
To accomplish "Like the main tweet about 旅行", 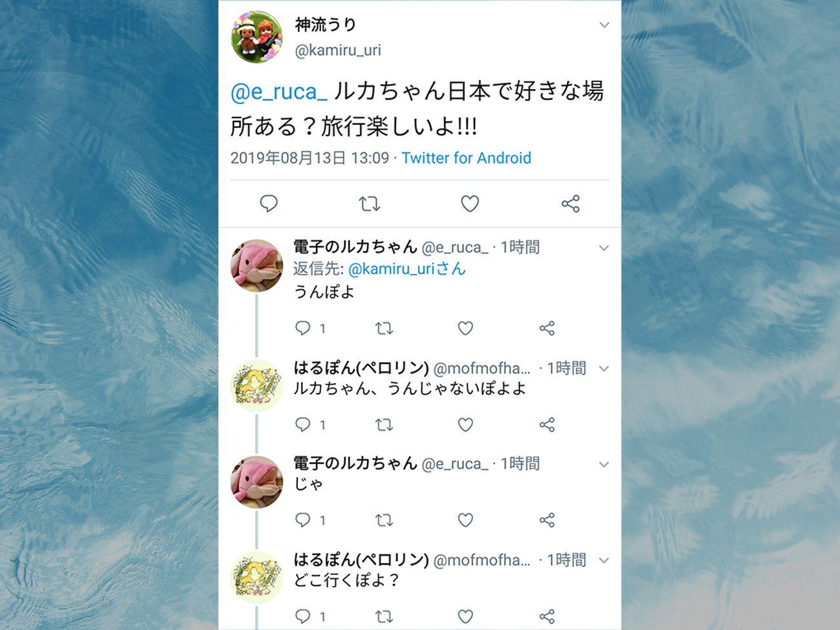I will 470,204.
